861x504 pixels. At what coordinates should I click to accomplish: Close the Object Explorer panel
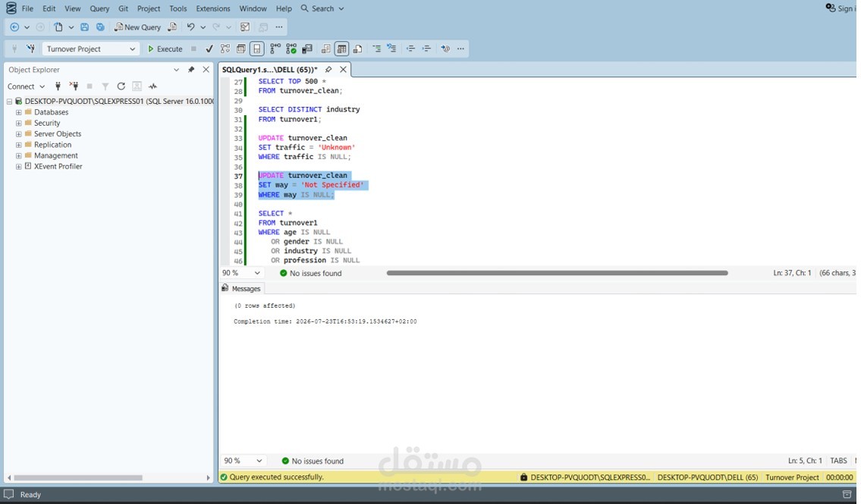click(206, 70)
